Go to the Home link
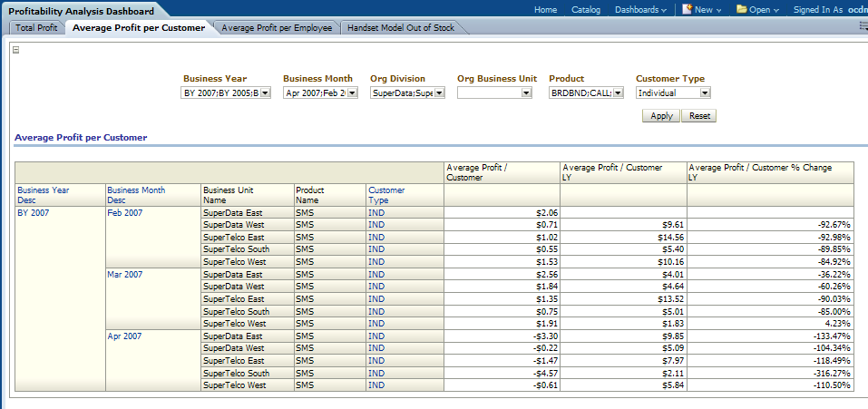Viewport: 868px width, 409px height. pyautogui.click(x=545, y=9)
